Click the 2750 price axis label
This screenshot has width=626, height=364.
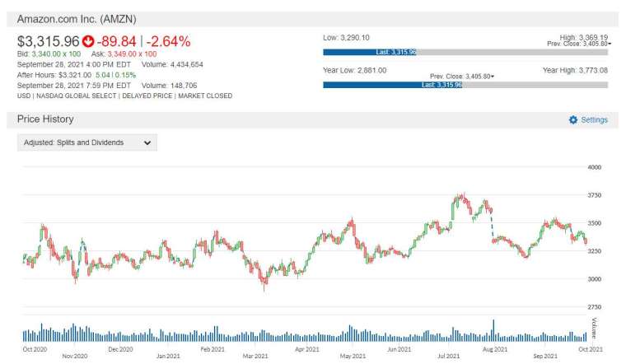coord(594,307)
